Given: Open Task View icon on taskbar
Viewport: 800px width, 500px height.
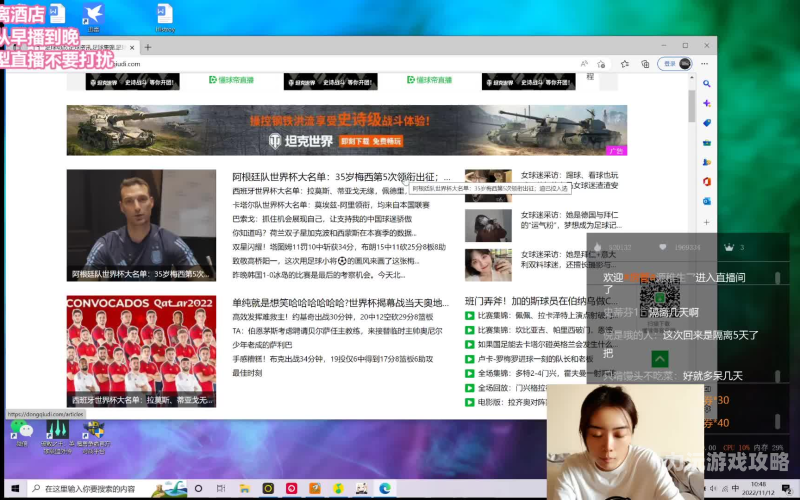Looking at the screenshot, I should click(x=221, y=489).
